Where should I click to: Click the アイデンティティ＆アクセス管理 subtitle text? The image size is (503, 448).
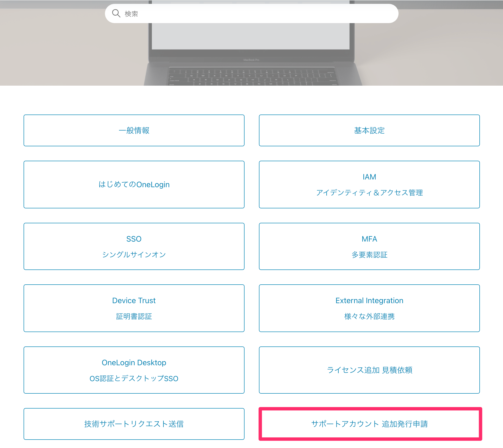(369, 192)
